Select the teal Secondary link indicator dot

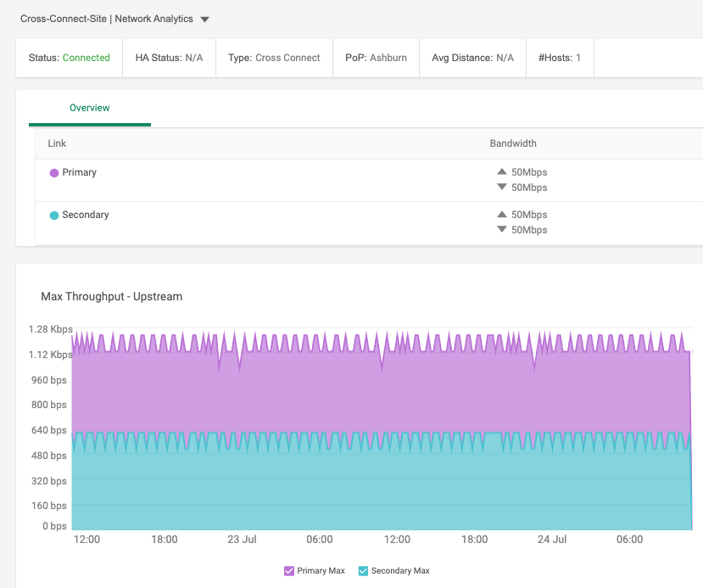click(x=53, y=215)
